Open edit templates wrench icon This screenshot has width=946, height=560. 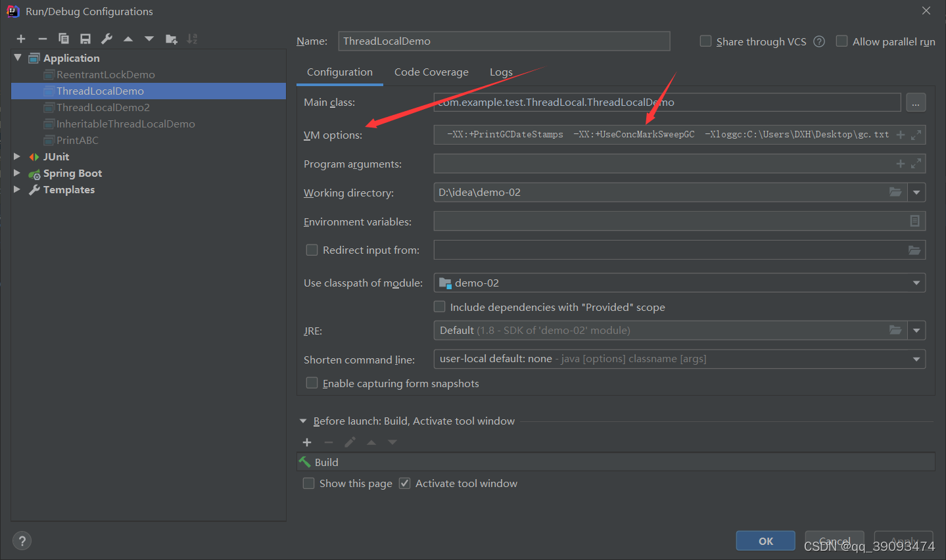point(106,39)
